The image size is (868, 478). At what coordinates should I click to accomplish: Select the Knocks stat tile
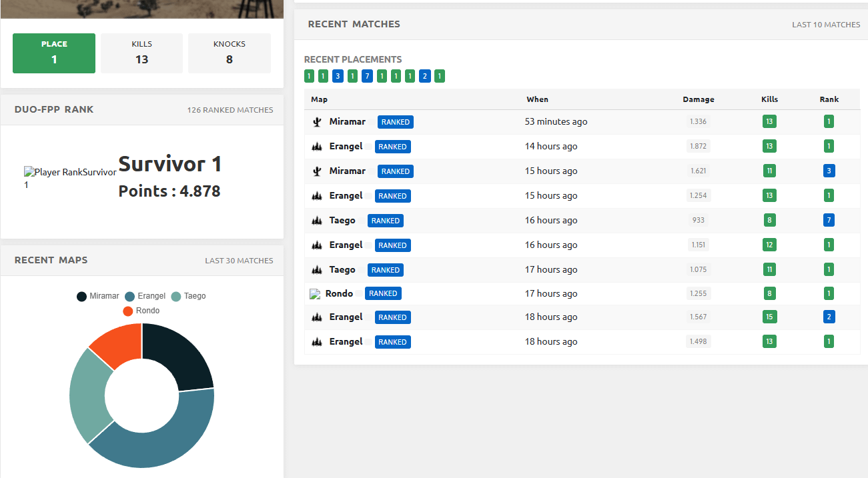click(x=229, y=53)
